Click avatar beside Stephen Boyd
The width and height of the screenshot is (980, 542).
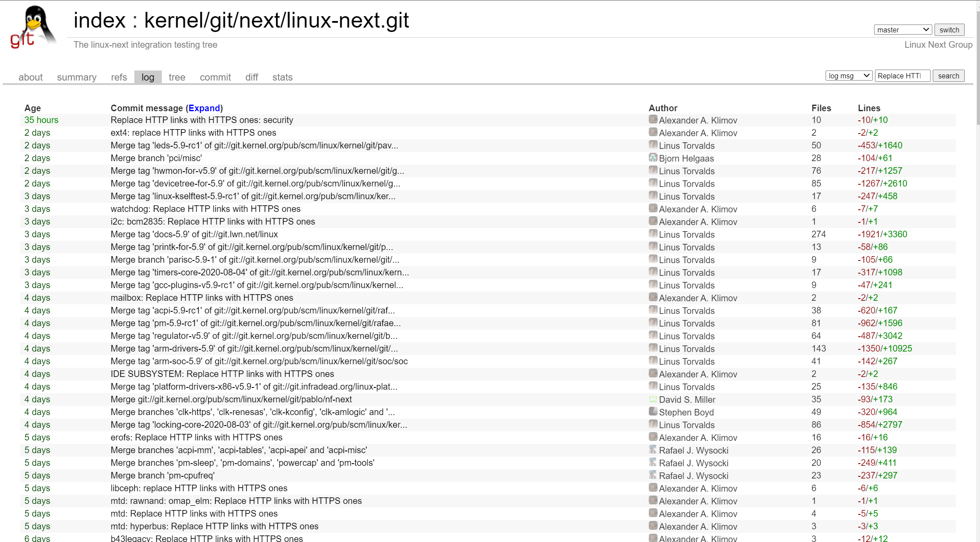pos(653,411)
